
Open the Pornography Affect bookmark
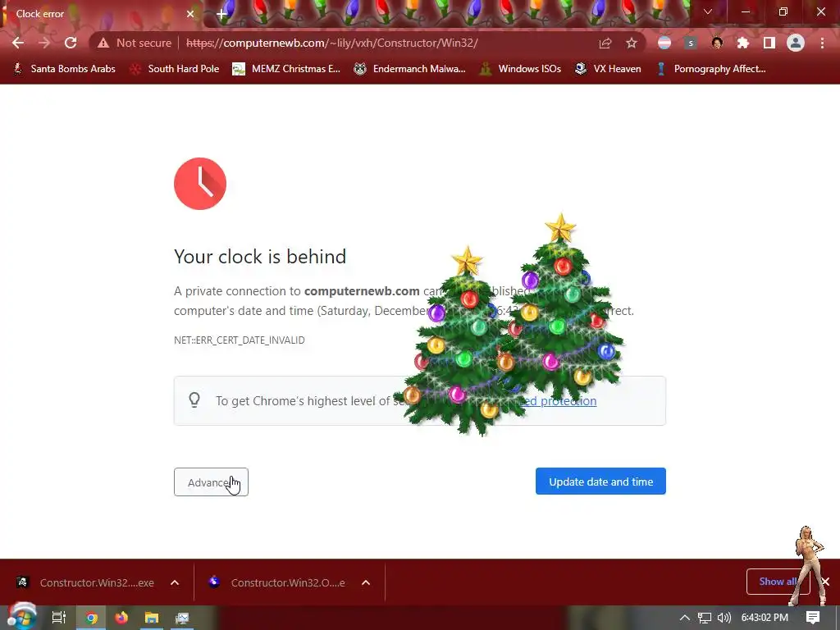click(710, 69)
